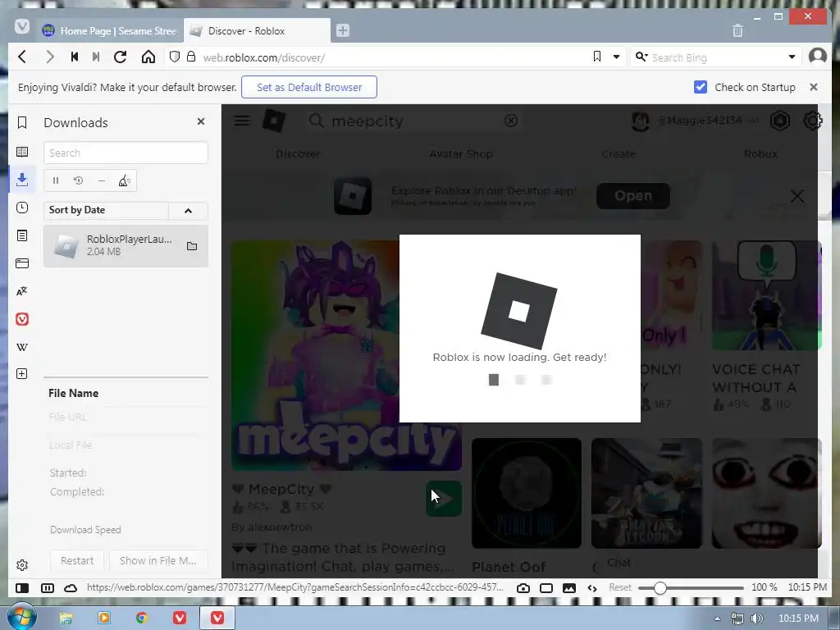This screenshot has height=630, width=840.
Task: Open the closed tabs trash can
Action: pos(737,30)
